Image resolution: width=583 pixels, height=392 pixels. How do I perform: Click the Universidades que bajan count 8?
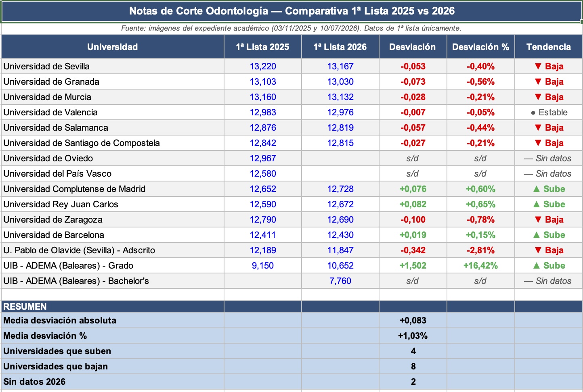tap(413, 366)
